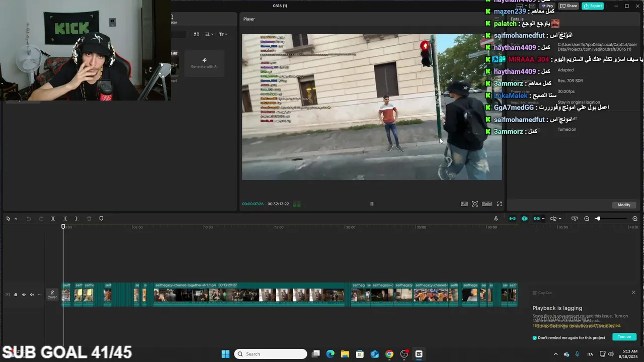Hide the main track with eye icon

coord(24,295)
